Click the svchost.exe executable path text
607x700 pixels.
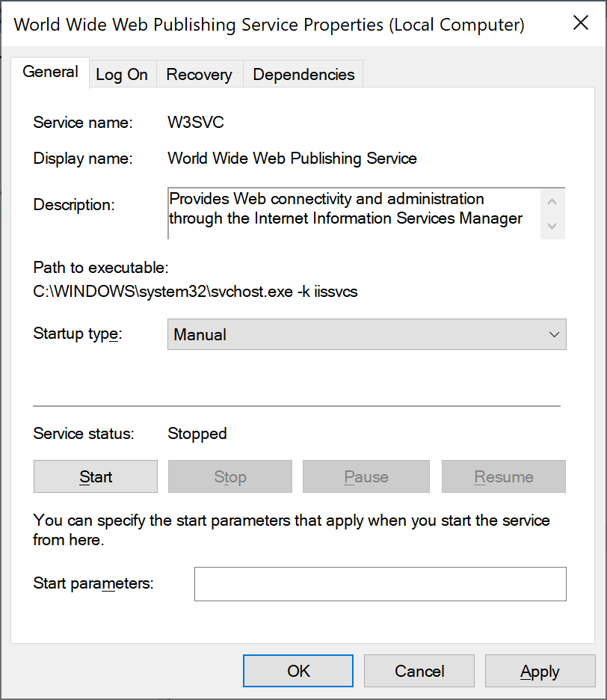pos(195,292)
